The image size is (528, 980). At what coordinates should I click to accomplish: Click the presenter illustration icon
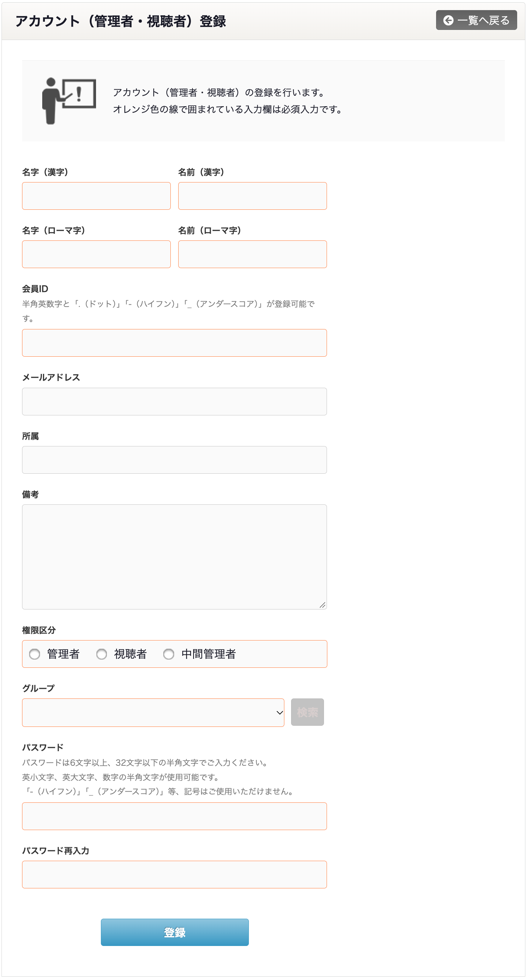point(69,101)
